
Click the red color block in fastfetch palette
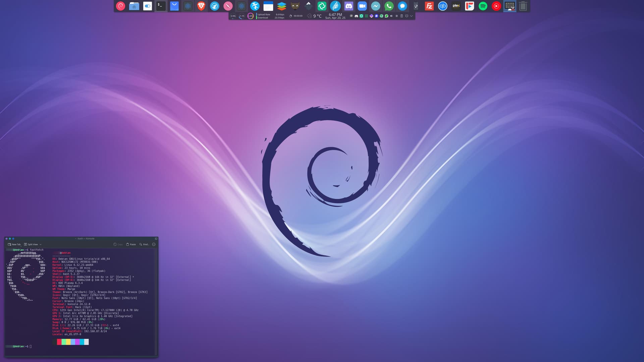[59, 342]
